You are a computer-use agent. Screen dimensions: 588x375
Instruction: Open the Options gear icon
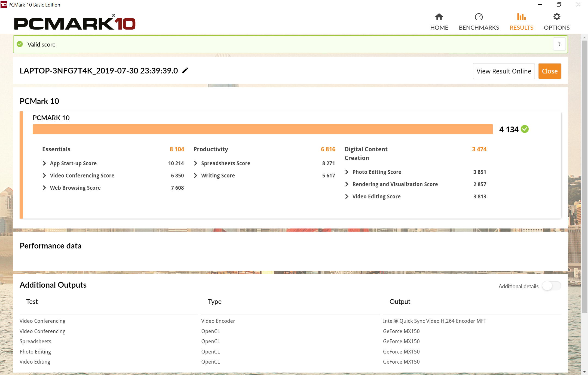[557, 17]
